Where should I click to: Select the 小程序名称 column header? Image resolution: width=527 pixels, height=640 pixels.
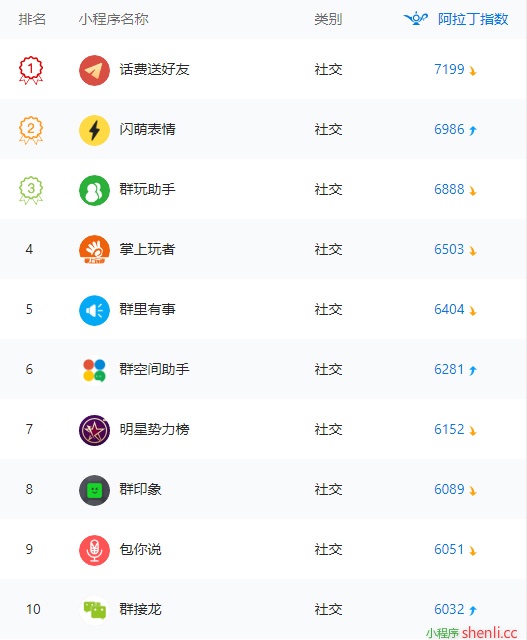[113, 19]
